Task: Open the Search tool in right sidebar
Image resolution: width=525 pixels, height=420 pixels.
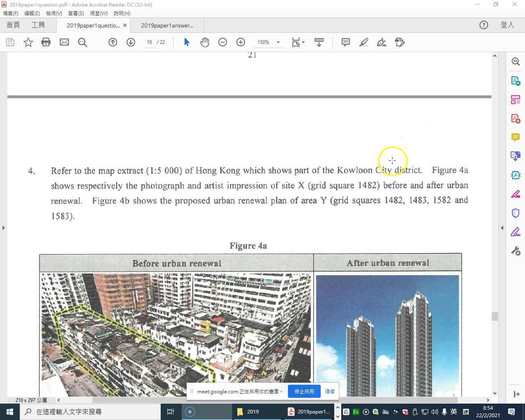Action: point(516,62)
